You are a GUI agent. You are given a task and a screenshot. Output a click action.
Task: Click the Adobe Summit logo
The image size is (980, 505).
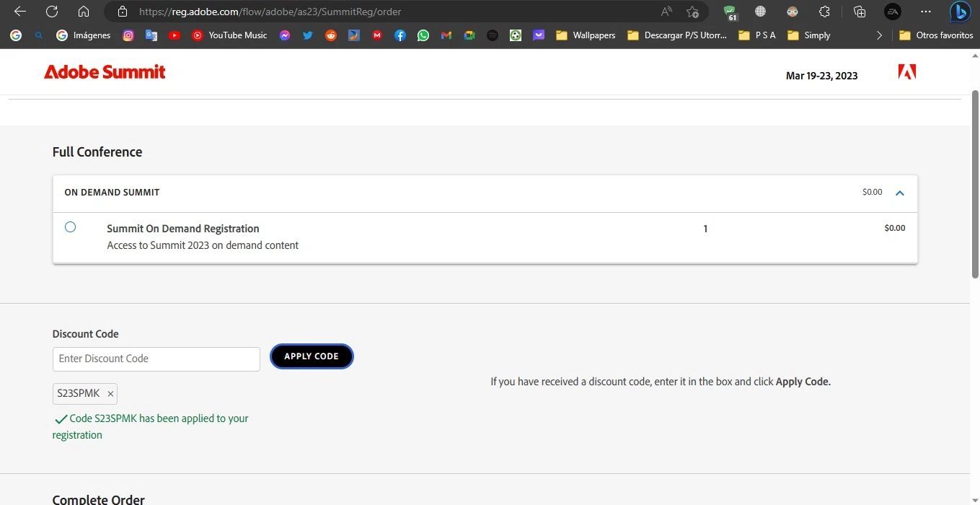pyautogui.click(x=105, y=71)
